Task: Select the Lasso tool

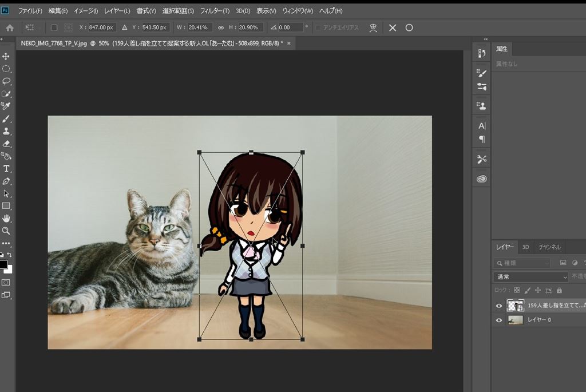Action: tap(6, 81)
